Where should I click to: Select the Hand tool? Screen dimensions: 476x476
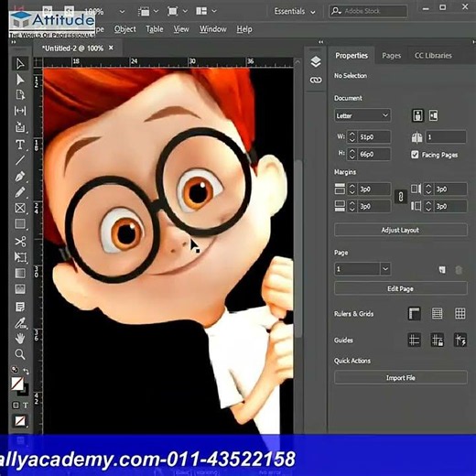pos(20,339)
